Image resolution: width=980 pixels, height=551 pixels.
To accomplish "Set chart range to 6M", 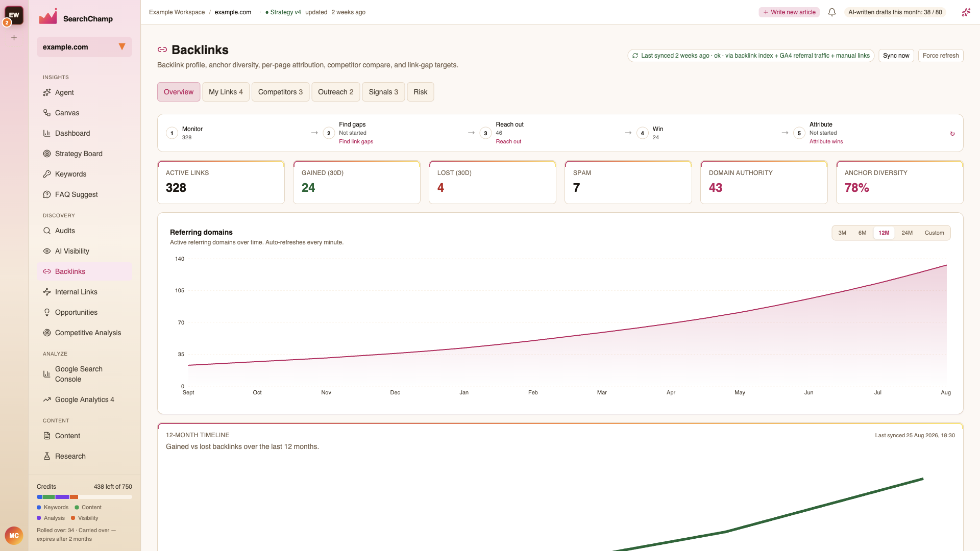I will click(x=862, y=233).
